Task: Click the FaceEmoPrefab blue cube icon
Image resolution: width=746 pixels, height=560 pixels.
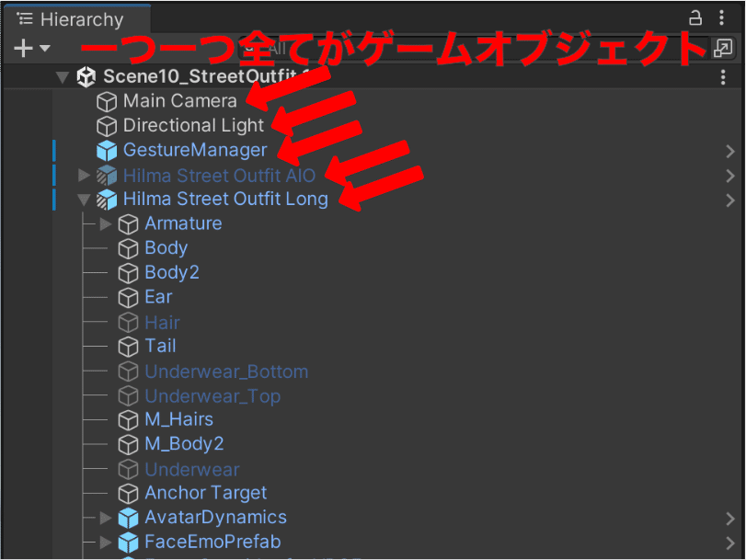Action: [128, 543]
